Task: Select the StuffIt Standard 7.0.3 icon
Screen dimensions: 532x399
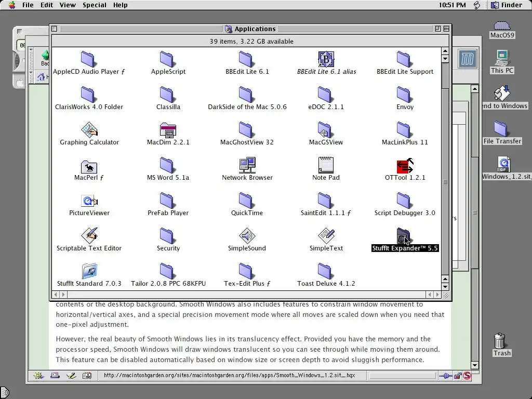Action: [x=89, y=271]
